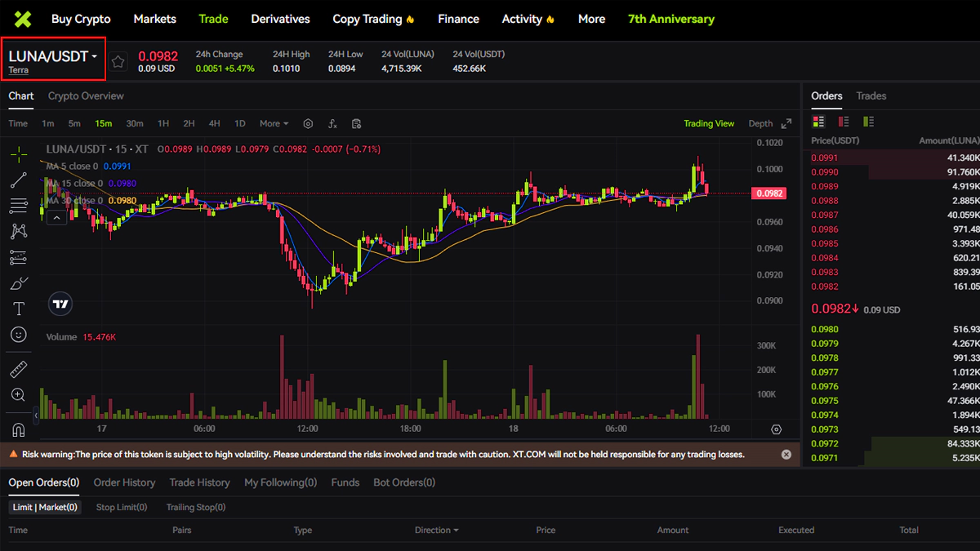Show only buy orders in order book
The height and width of the screenshot is (551, 980).
point(868,122)
